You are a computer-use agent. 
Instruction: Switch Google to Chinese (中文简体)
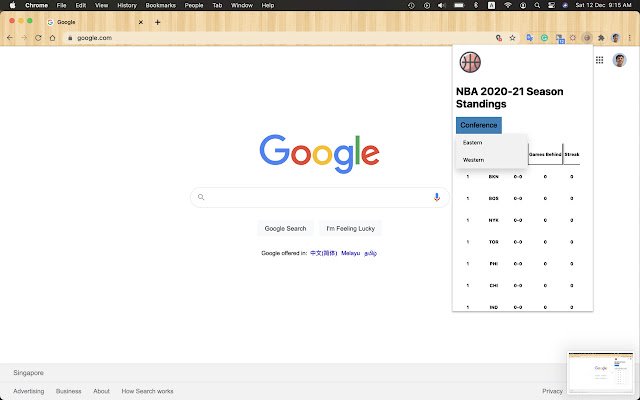pos(323,253)
